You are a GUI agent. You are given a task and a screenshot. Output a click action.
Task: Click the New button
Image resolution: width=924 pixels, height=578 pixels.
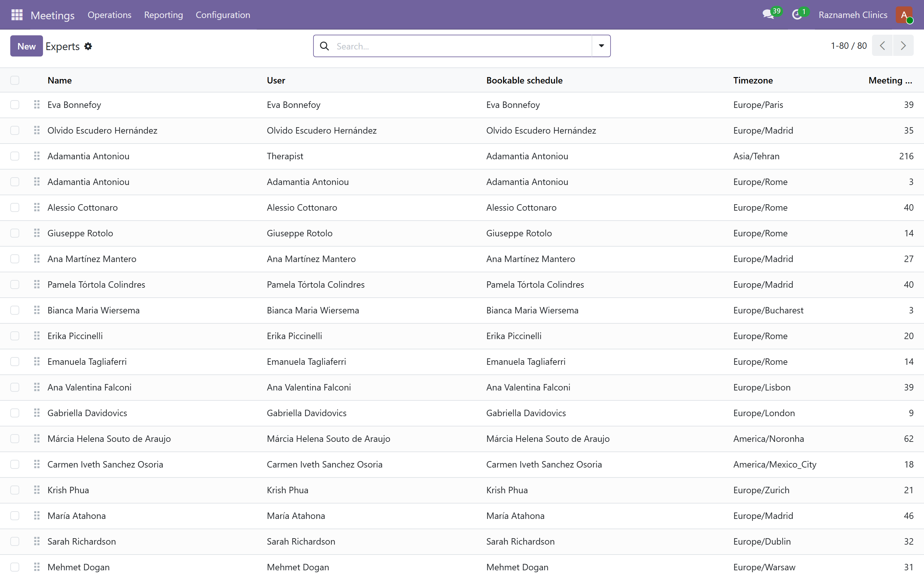[26, 46]
